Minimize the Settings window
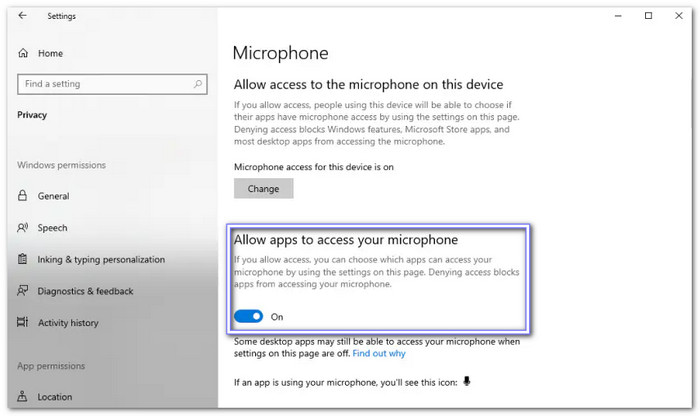Screen dimensions: 700x416 click(618, 16)
